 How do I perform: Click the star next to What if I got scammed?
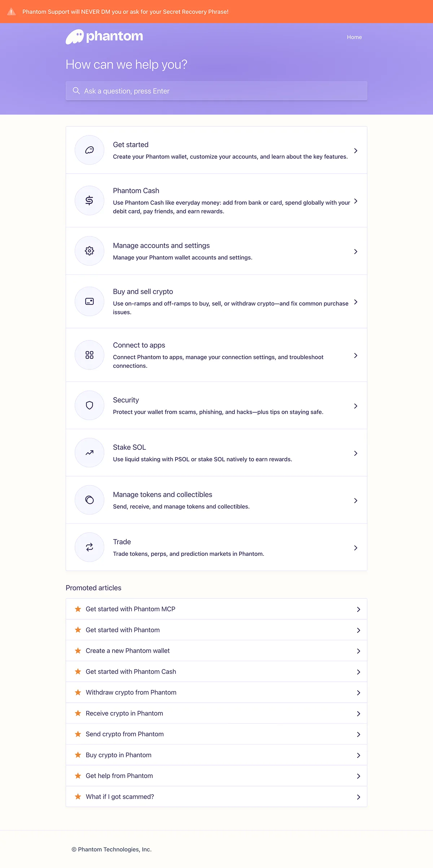point(78,797)
